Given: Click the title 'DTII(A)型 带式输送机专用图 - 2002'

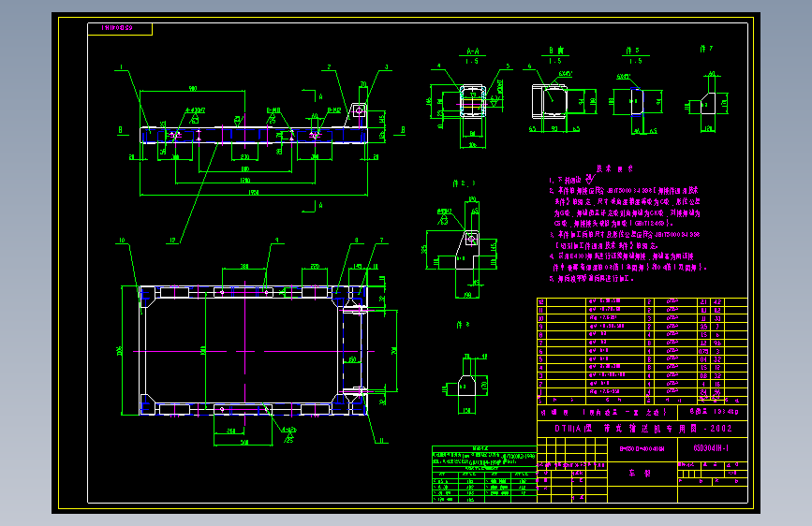Looking at the screenshot, I should click(642, 429).
